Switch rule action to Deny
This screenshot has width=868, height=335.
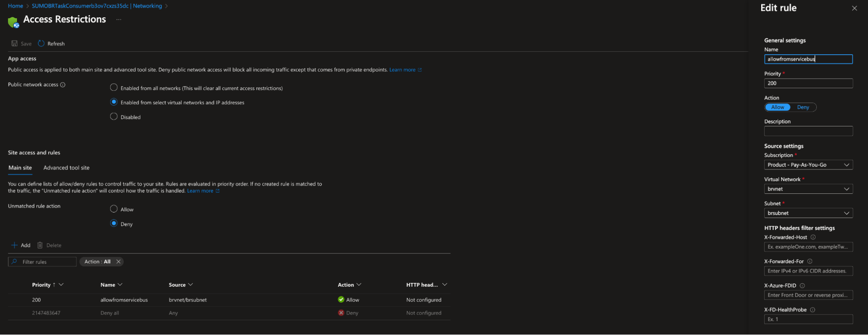tap(803, 107)
